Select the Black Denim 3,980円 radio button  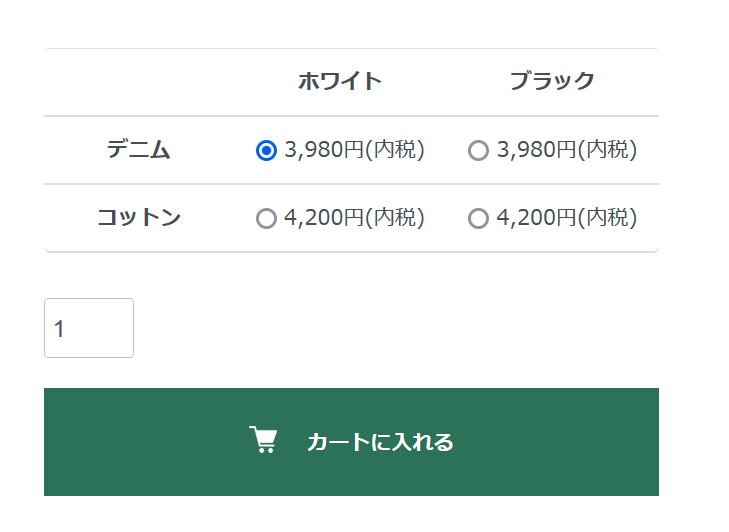pyautogui.click(x=478, y=150)
